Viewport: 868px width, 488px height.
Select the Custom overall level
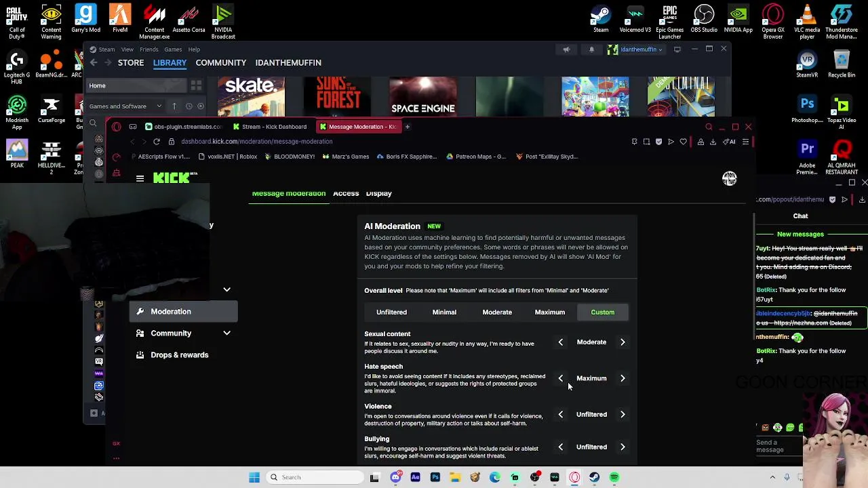pyautogui.click(x=602, y=312)
